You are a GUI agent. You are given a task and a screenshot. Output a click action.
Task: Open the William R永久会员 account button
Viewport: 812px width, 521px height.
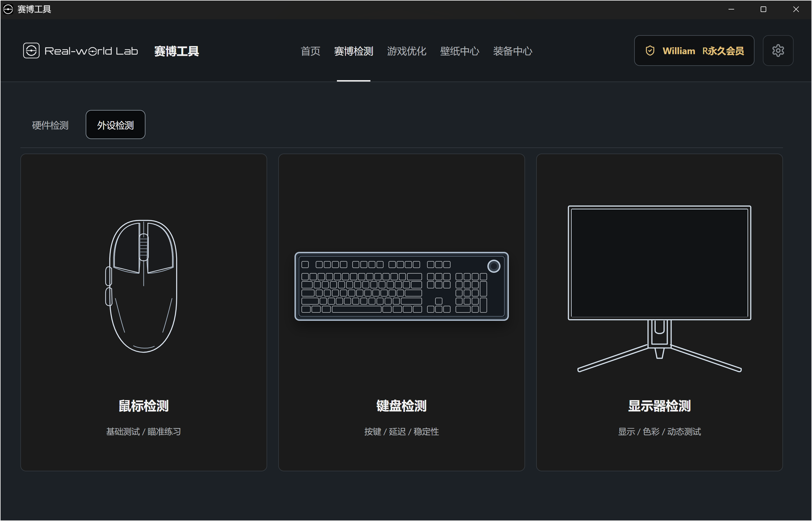tap(694, 51)
